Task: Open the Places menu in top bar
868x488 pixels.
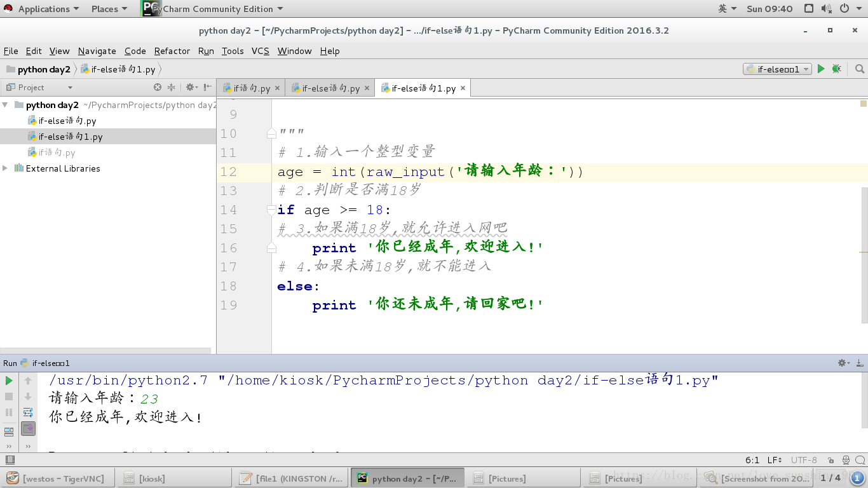Action: [109, 9]
